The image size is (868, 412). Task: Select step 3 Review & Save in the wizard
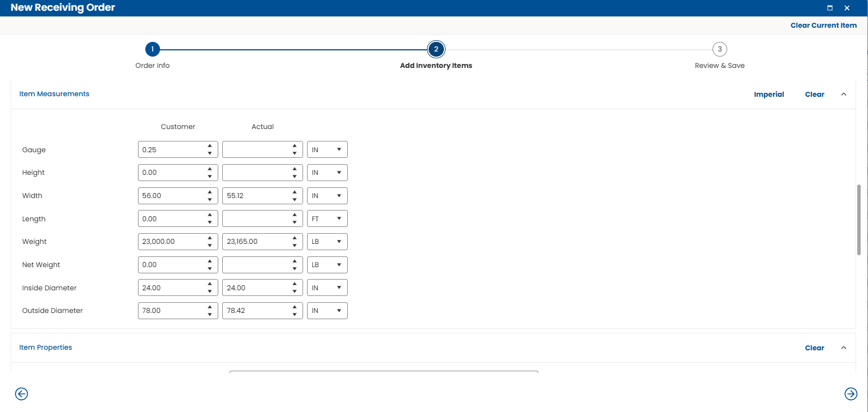[x=719, y=49]
